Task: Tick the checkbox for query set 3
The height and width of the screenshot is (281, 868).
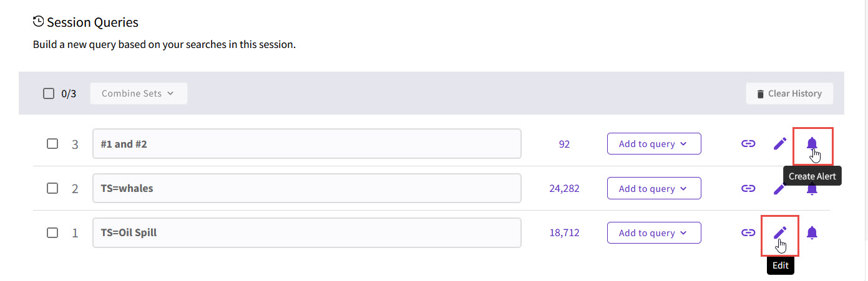Action: pyautogui.click(x=52, y=144)
